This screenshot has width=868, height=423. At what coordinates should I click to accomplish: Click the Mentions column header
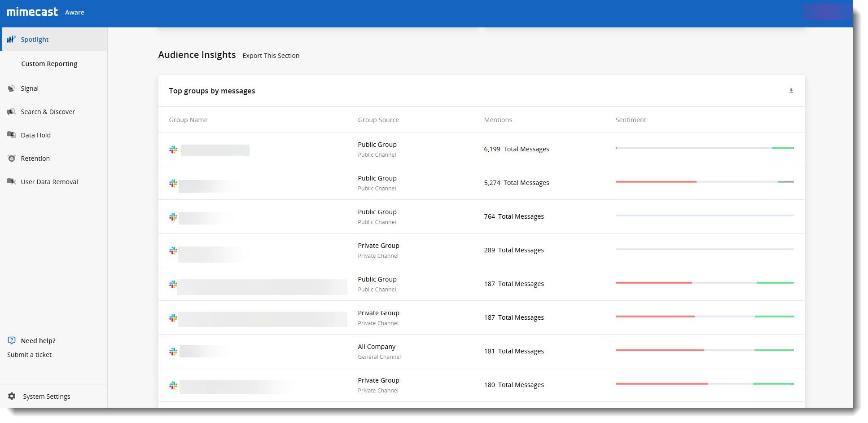pos(498,120)
